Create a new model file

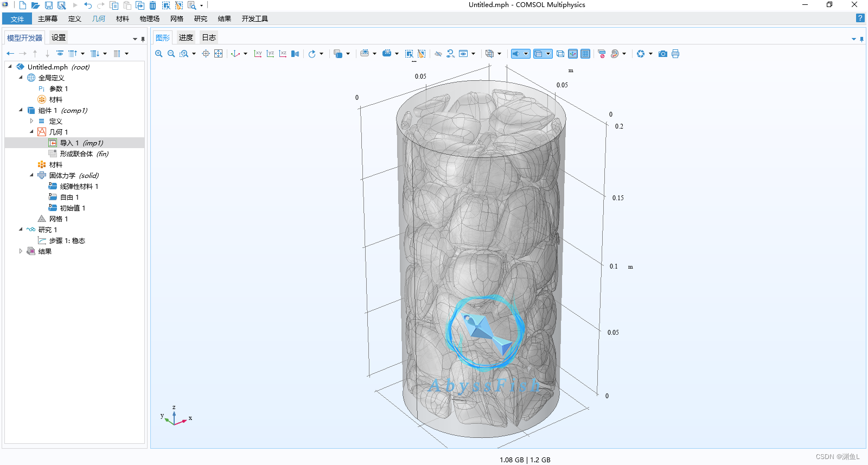(23, 5)
